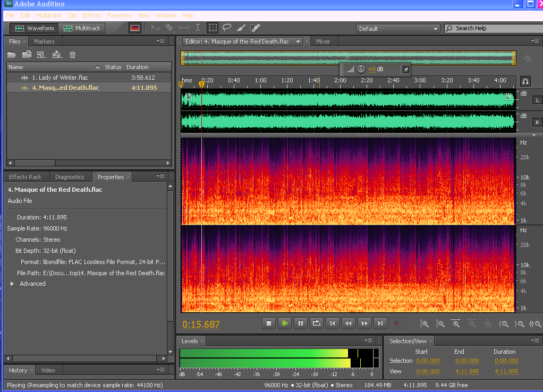Screen dimensions: 543x392
Task: Switch to the Markers tab
Action: point(44,41)
